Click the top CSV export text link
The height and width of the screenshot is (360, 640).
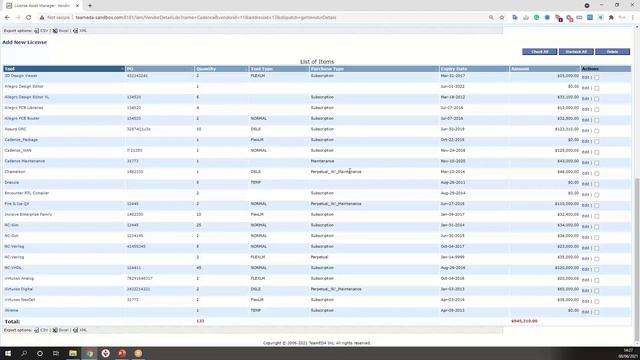pos(44,31)
